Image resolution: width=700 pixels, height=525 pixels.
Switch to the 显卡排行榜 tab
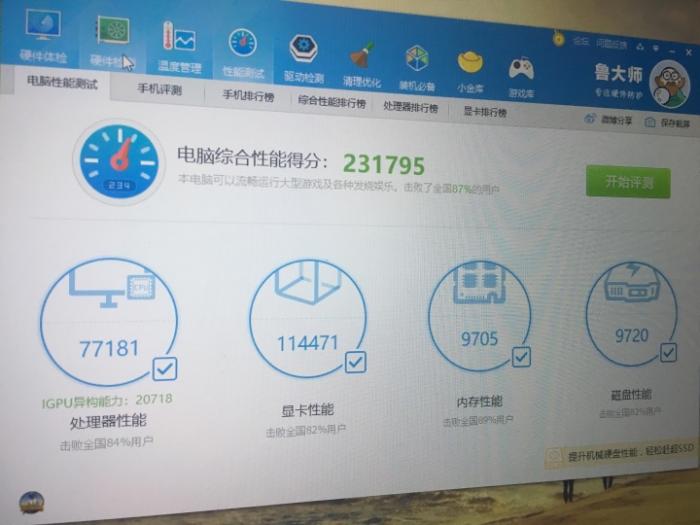(484, 112)
